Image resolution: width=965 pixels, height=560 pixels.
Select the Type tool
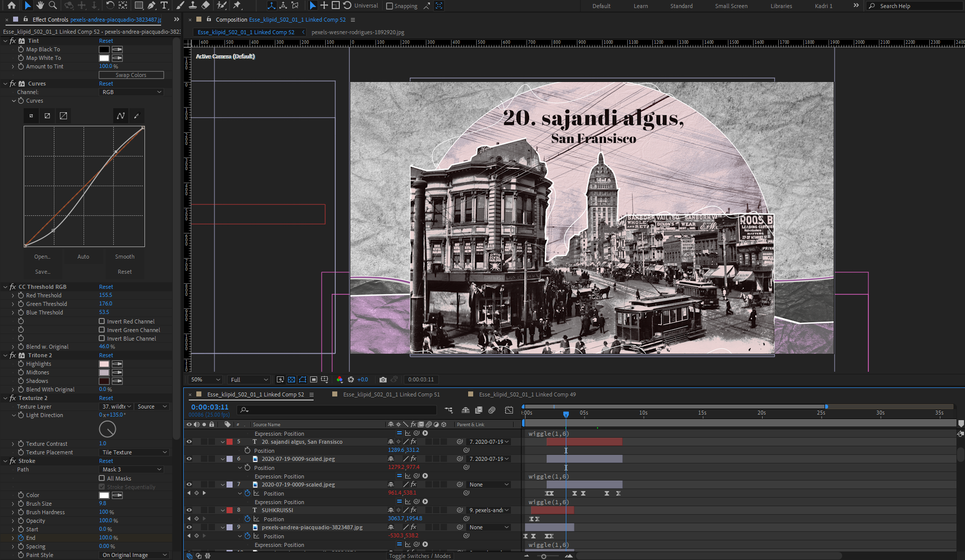164,6
